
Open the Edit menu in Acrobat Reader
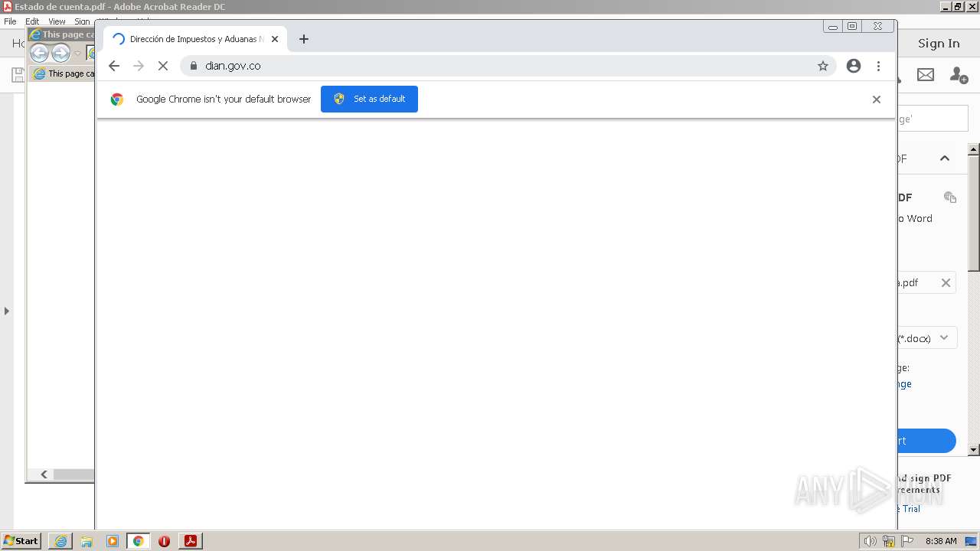pos(32,21)
